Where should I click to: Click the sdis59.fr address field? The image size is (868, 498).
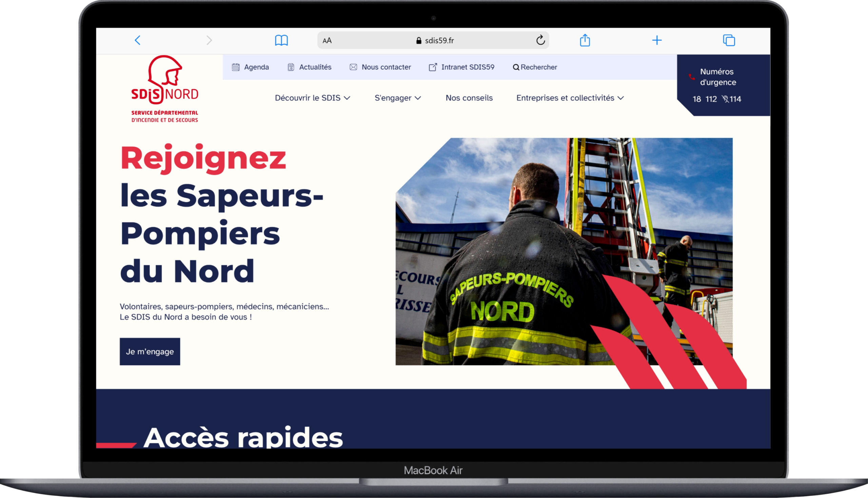(x=435, y=41)
